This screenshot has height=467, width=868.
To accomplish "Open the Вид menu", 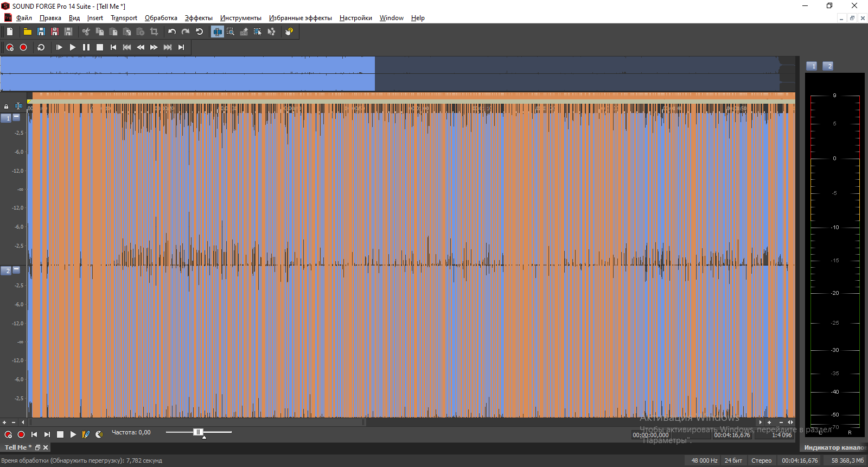I will tap(74, 18).
